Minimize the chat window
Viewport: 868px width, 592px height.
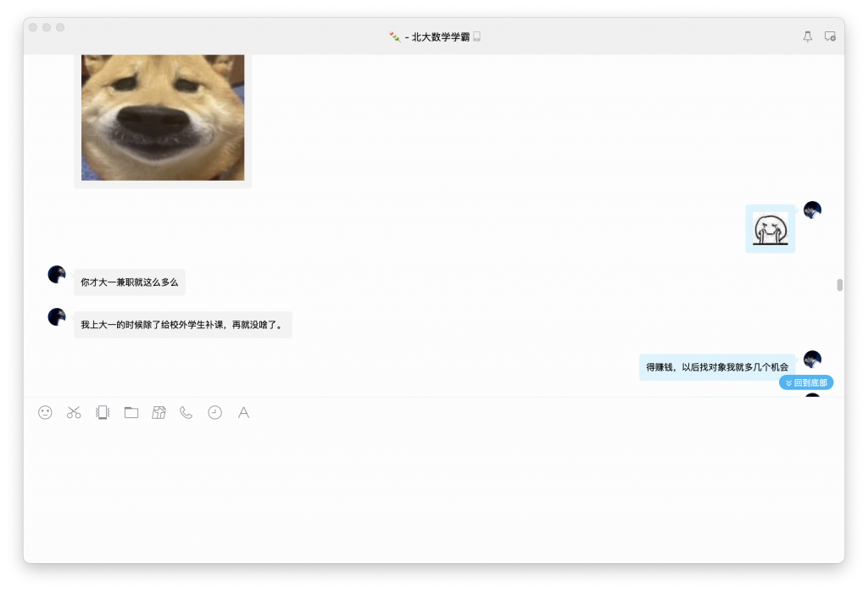point(47,27)
